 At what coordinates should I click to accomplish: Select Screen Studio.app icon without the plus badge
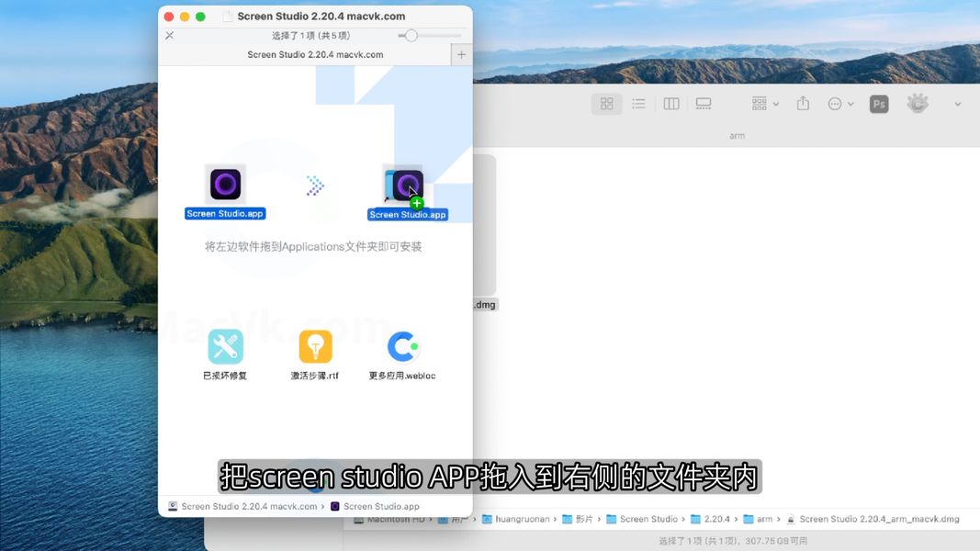click(226, 184)
